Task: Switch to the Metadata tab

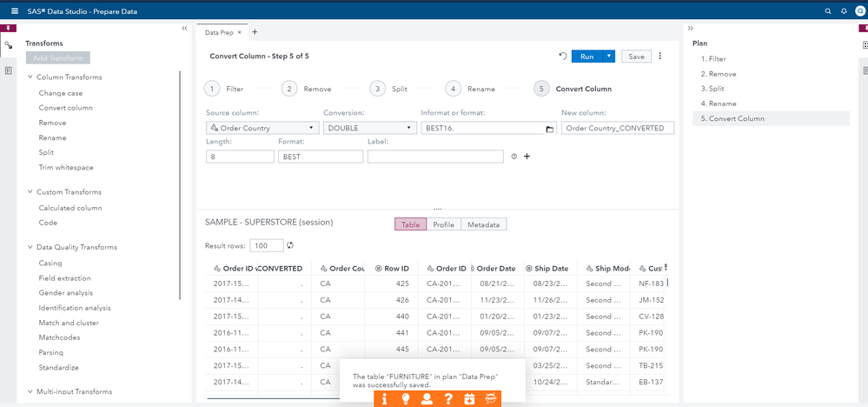Action: tap(483, 224)
